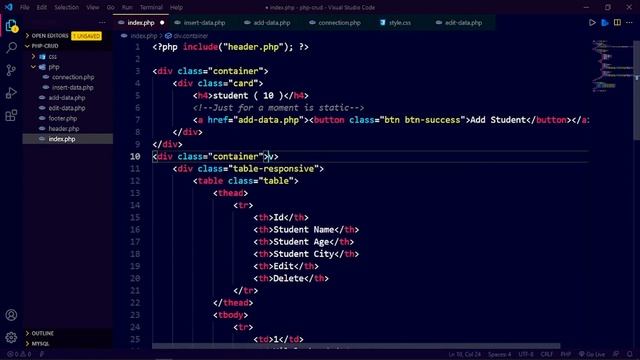Screen dimensions: 640x360
Task: Open the Run and Debug view
Action: coord(11,93)
